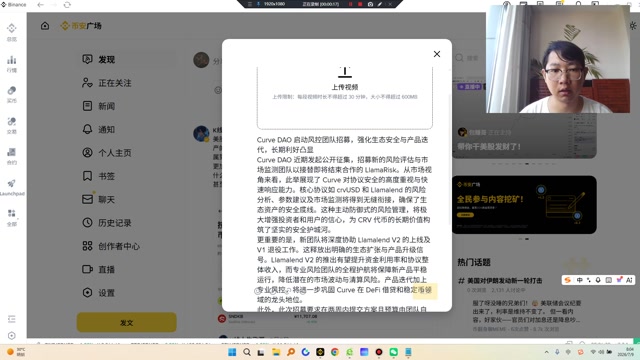Click the yellow 发文 post button
The width and height of the screenshot is (640, 360).
127,322
